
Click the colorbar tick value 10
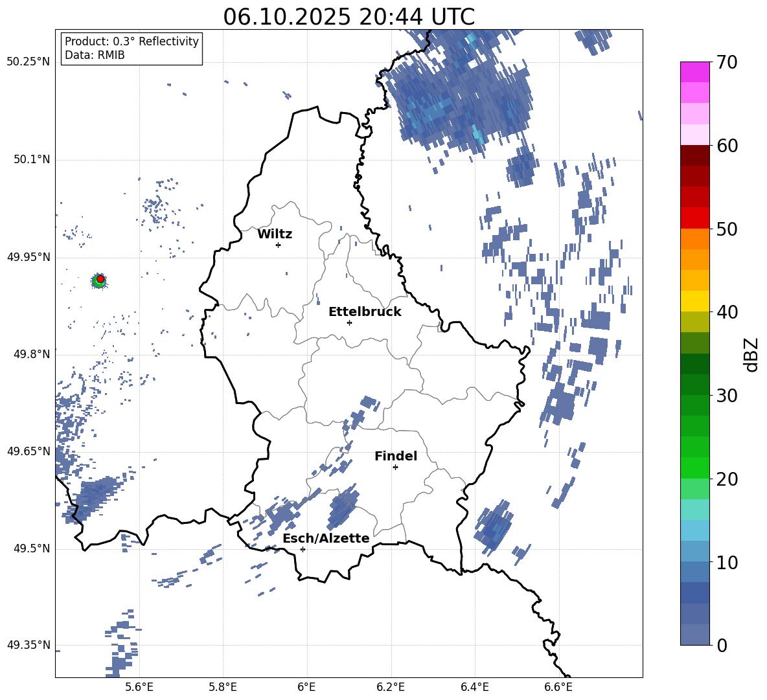coord(727,562)
